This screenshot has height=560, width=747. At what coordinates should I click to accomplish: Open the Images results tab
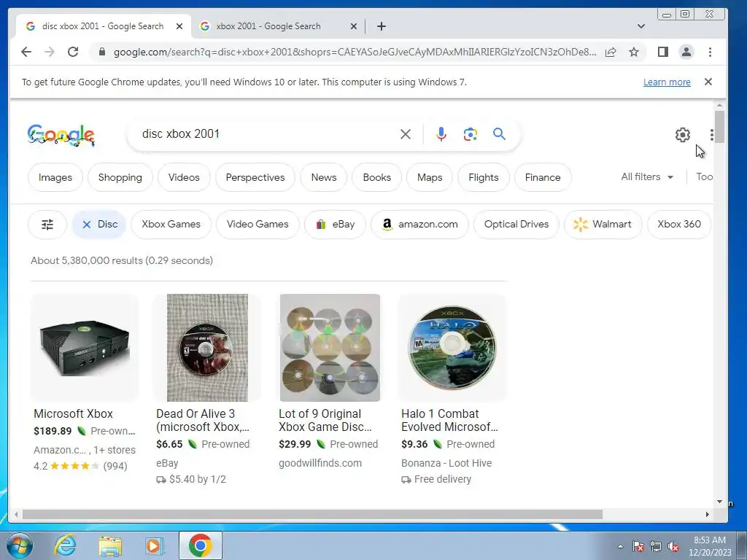[55, 177]
